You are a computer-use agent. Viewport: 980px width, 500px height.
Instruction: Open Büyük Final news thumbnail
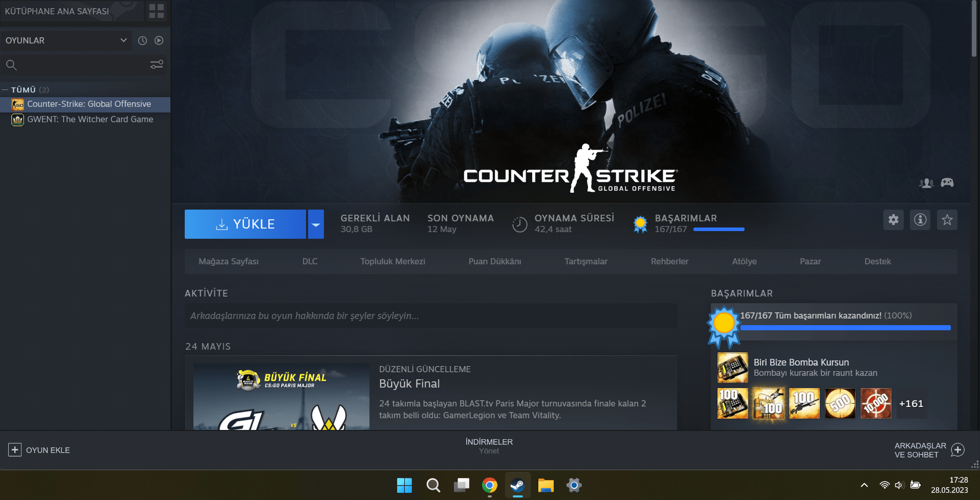281,397
